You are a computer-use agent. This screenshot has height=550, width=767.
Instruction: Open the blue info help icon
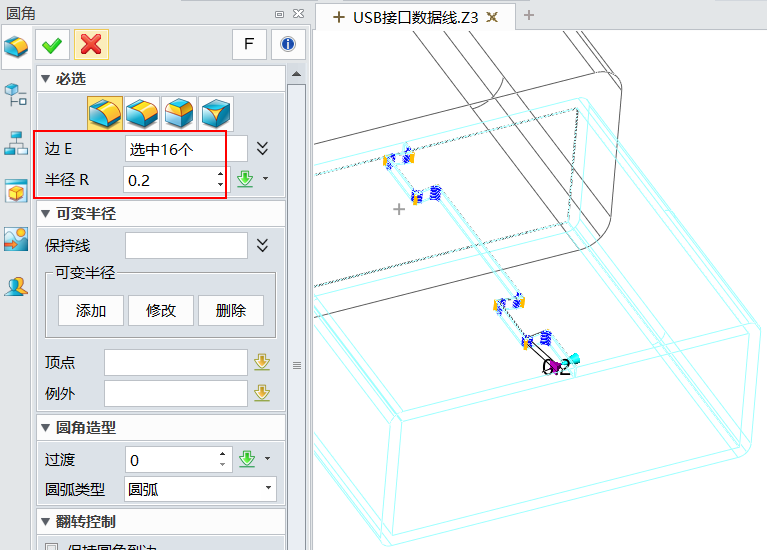pos(288,44)
